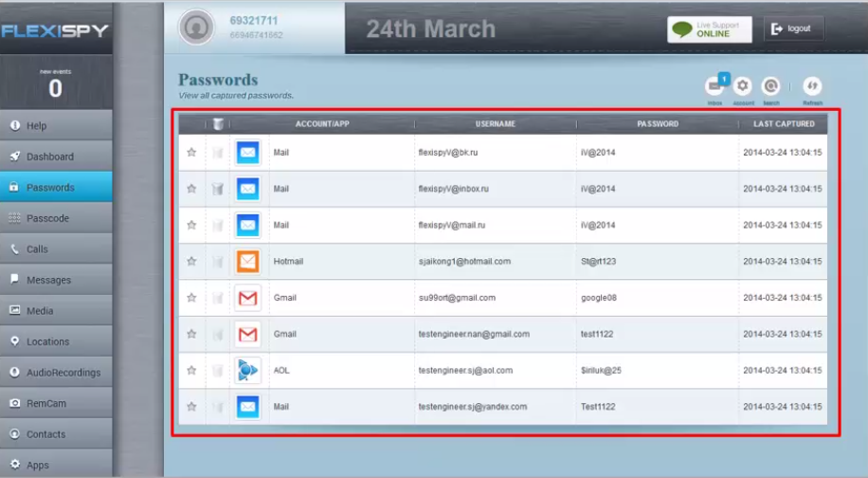
Task: Delete the sjaikong1@hotmail.com entry
Action: pyautogui.click(x=218, y=262)
